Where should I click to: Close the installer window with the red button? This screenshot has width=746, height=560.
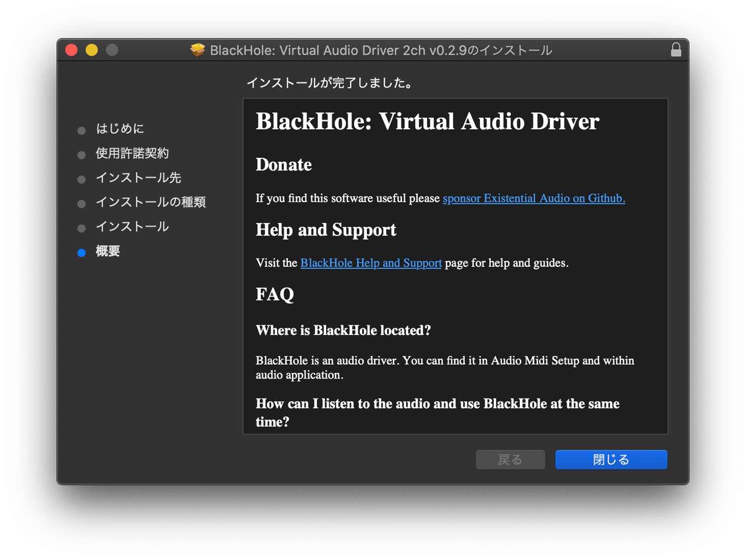pos(72,50)
